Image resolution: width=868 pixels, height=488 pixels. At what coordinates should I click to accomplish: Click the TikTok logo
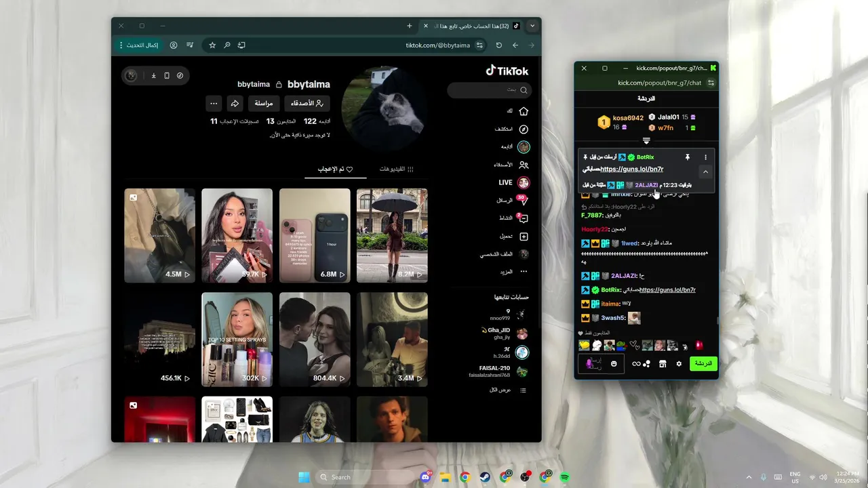pos(507,70)
